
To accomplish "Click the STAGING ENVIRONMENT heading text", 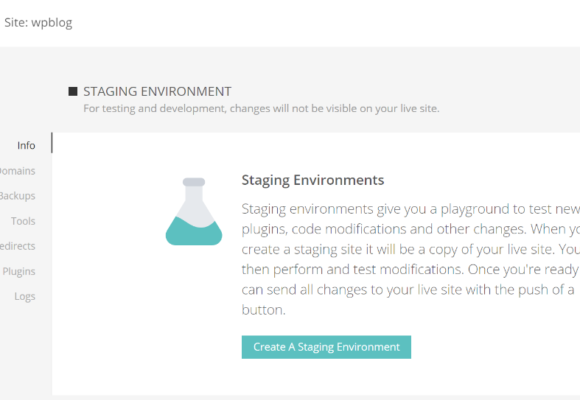I will pos(157,91).
